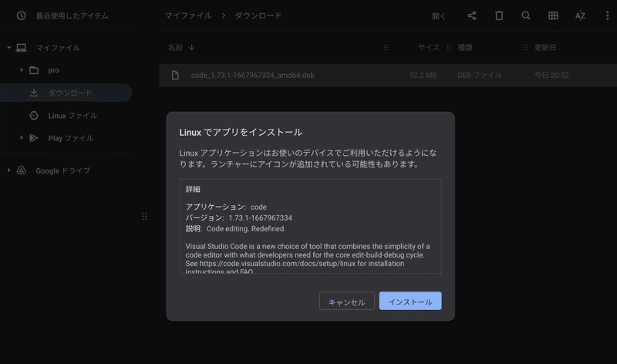Switch to grid view icon
Image resolution: width=617 pixels, height=364 pixels.
click(553, 15)
